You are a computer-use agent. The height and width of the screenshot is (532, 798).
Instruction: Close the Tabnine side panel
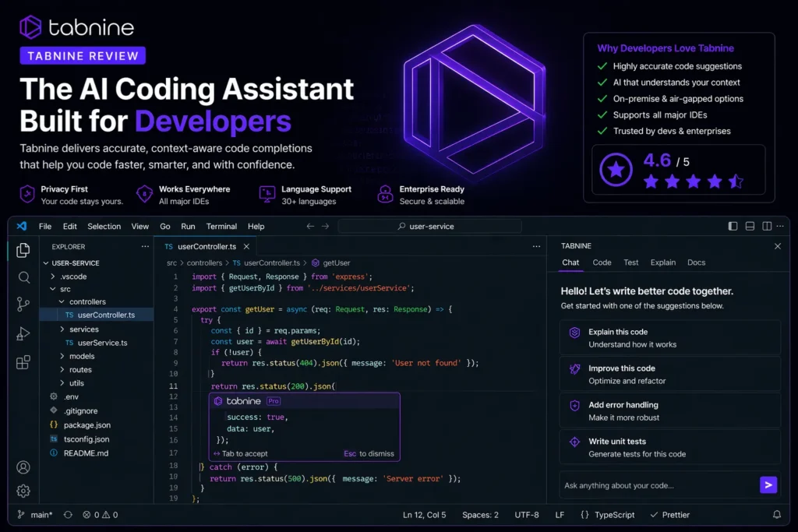click(x=778, y=246)
